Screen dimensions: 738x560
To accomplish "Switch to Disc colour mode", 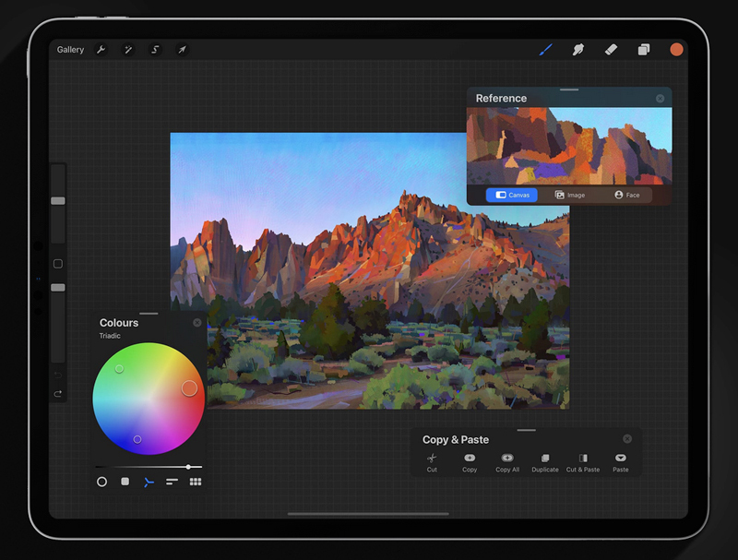I will pyautogui.click(x=101, y=482).
